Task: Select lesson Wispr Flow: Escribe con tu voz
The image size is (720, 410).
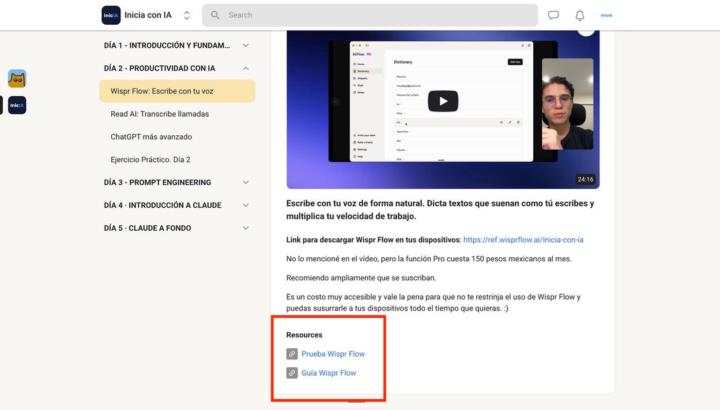Action: [177, 91]
